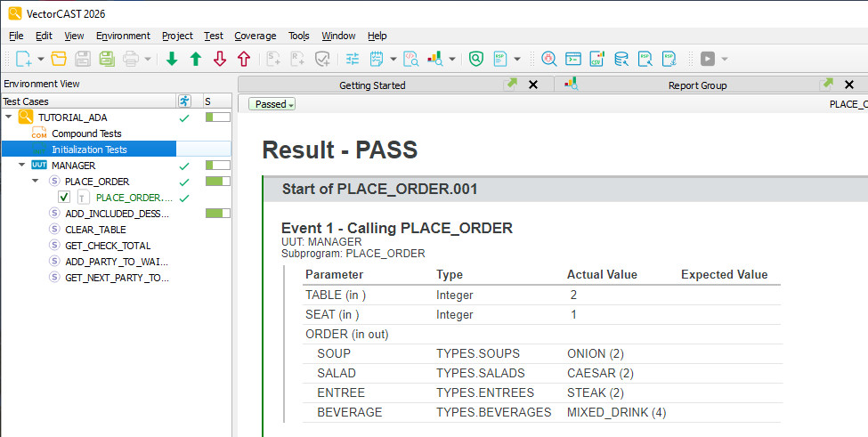
Task: Click the running-man execution status column header
Action: (x=185, y=101)
